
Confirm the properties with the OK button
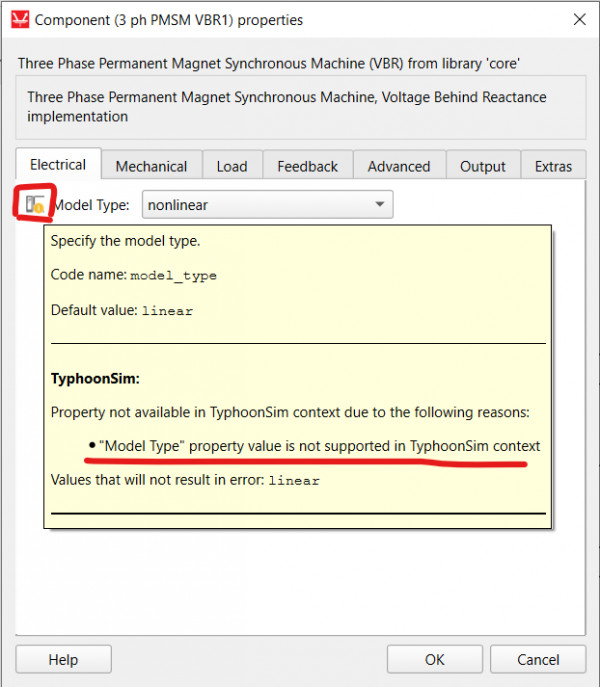point(435,659)
